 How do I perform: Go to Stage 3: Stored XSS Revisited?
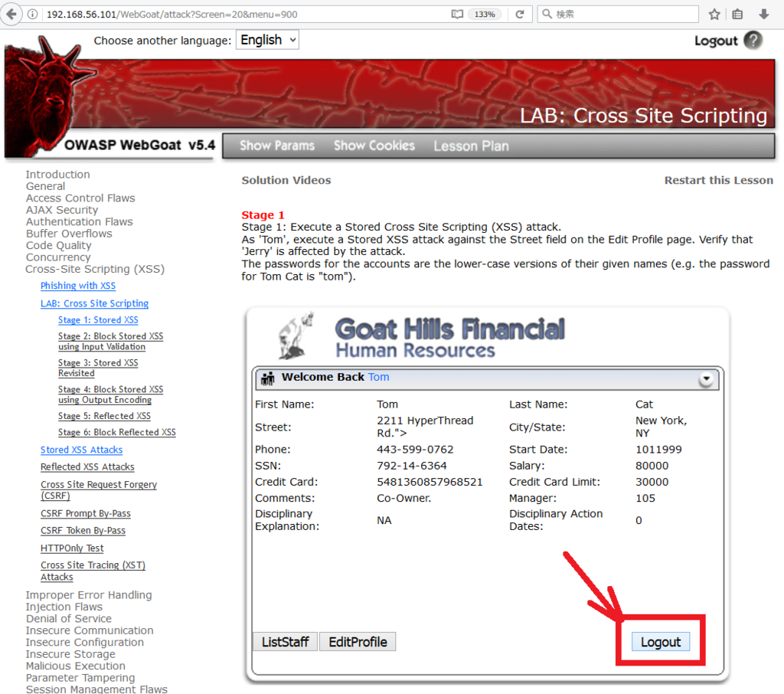(98, 368)
